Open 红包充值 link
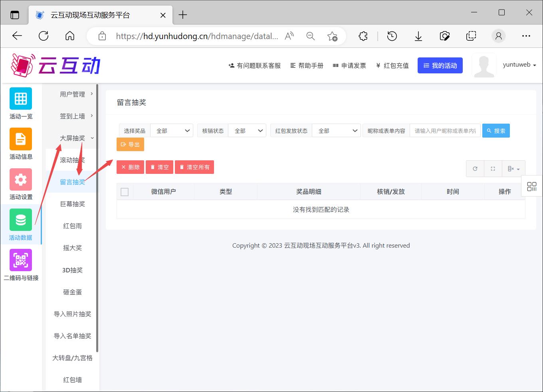 [x=392, y=65]
